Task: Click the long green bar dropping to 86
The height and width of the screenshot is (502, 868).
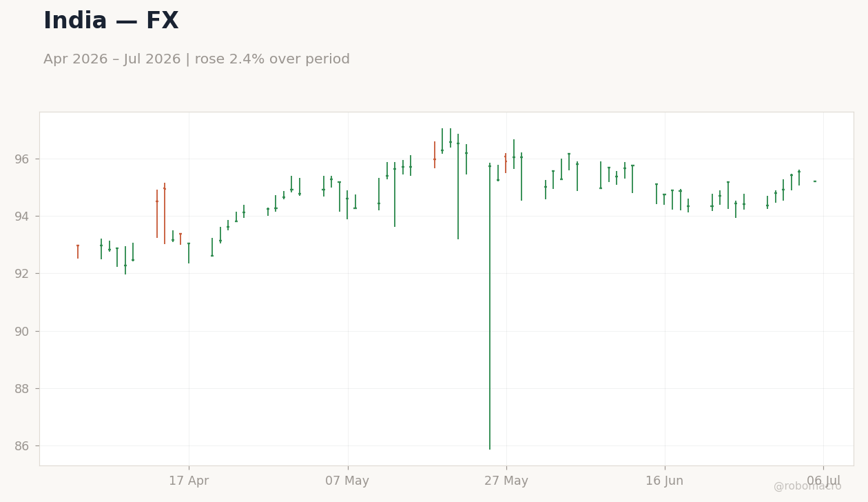Action: pos(490,306)
